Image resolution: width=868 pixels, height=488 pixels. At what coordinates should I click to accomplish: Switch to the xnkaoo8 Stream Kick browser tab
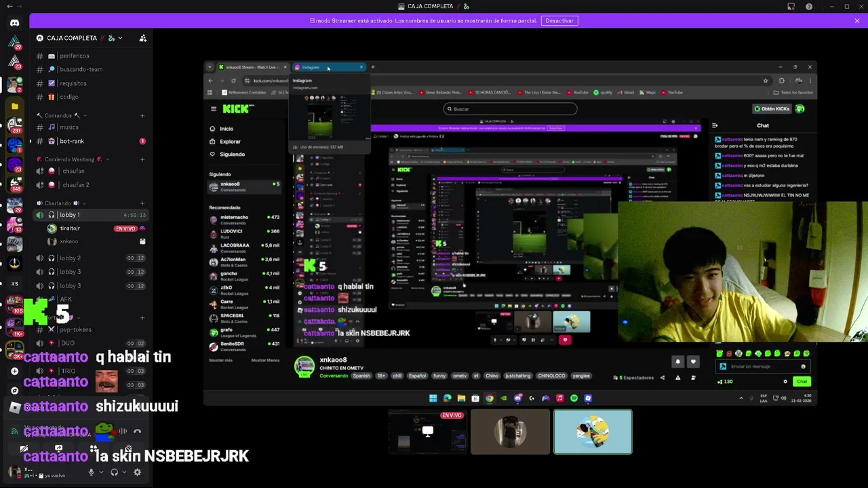point(252,67)
